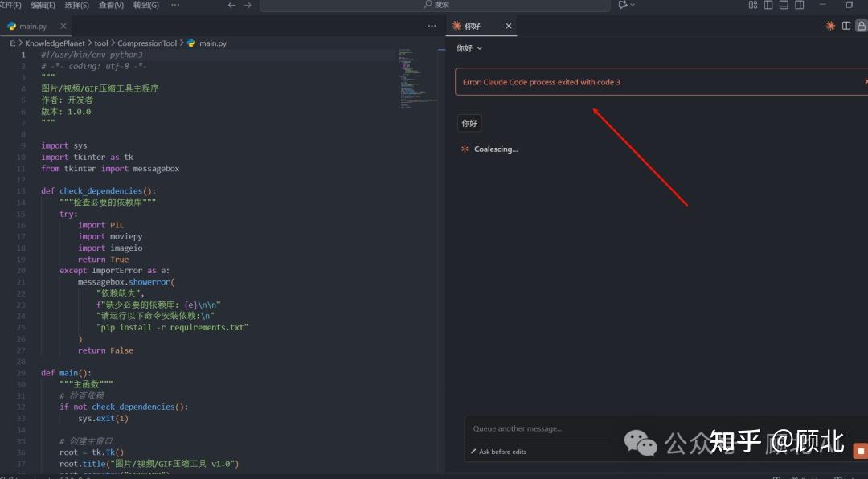Screen dimensions: 868x479
Task: Open the customize layout icon
Action: pyautogui.click(x=753, y=5)
